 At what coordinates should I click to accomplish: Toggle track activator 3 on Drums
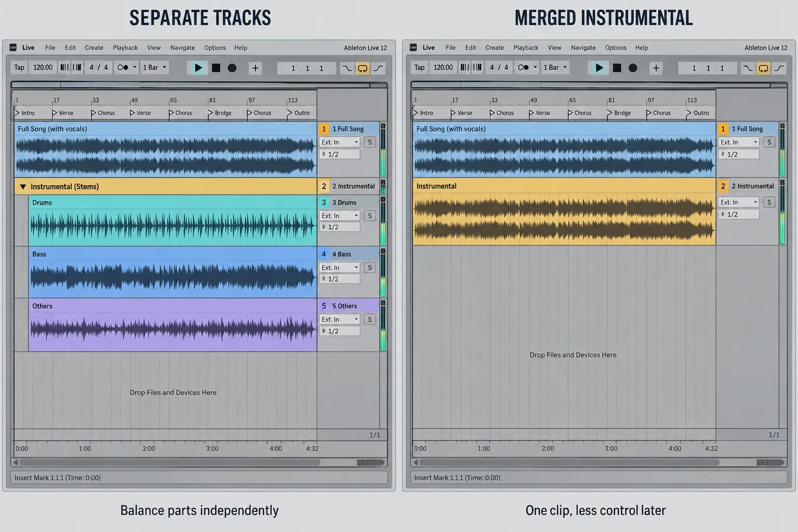[x=324, y=203]
